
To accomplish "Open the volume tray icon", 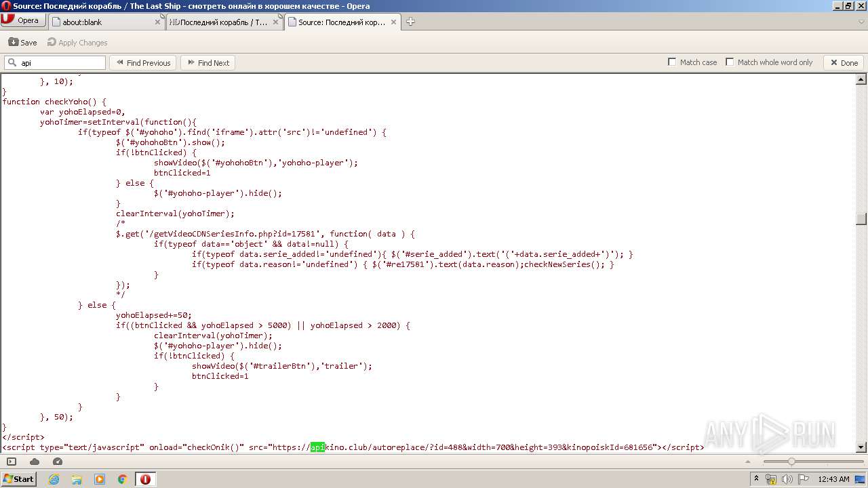I will [787, 479].
